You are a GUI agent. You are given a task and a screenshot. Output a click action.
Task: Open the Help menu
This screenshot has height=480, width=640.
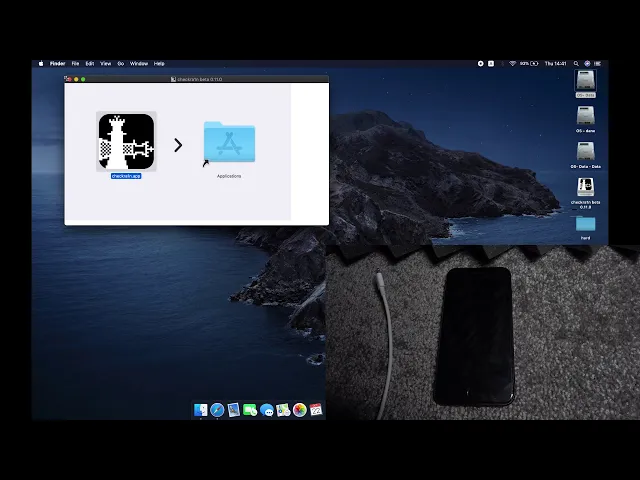click(159, 64)
